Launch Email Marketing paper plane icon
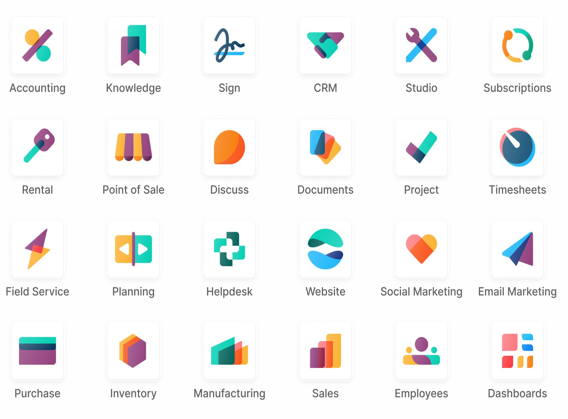Viewport: 568px width, 419px height. coord(517,249)
